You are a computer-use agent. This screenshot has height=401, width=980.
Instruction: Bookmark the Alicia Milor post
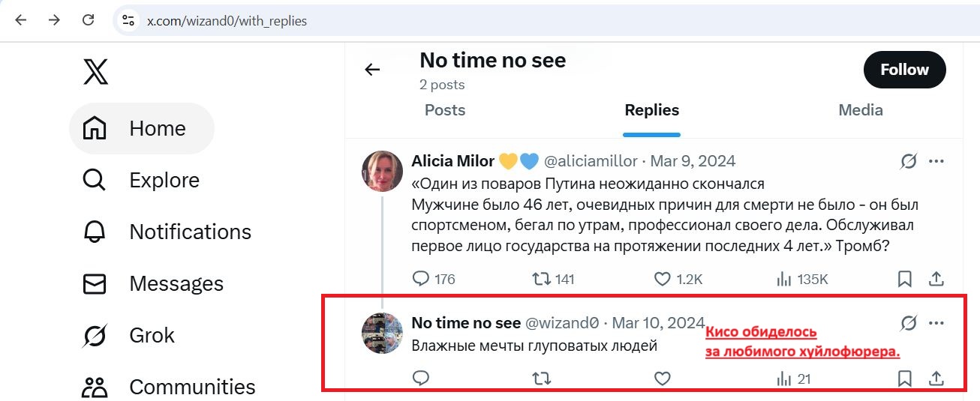(x=905, y=280)
